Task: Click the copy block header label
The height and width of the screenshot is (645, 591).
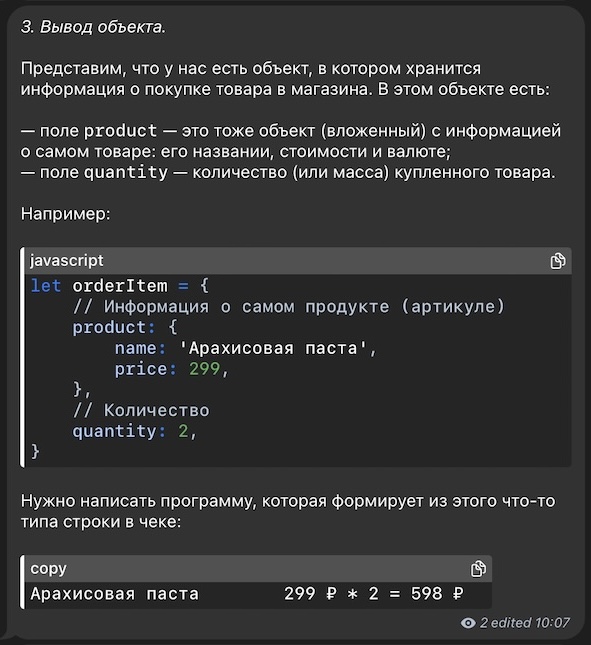Action: 48,568
